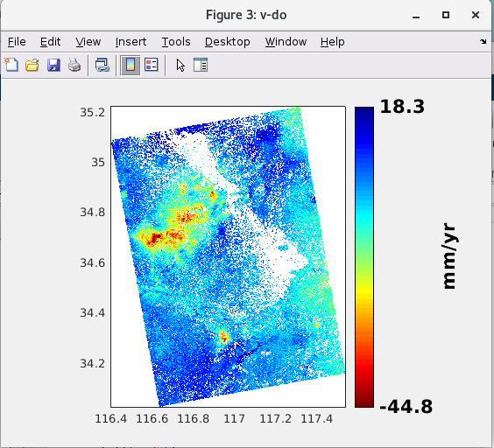Click the mm/yr colorbar label
This screenshot has height=448, width=494.
[x=449, y=256]
